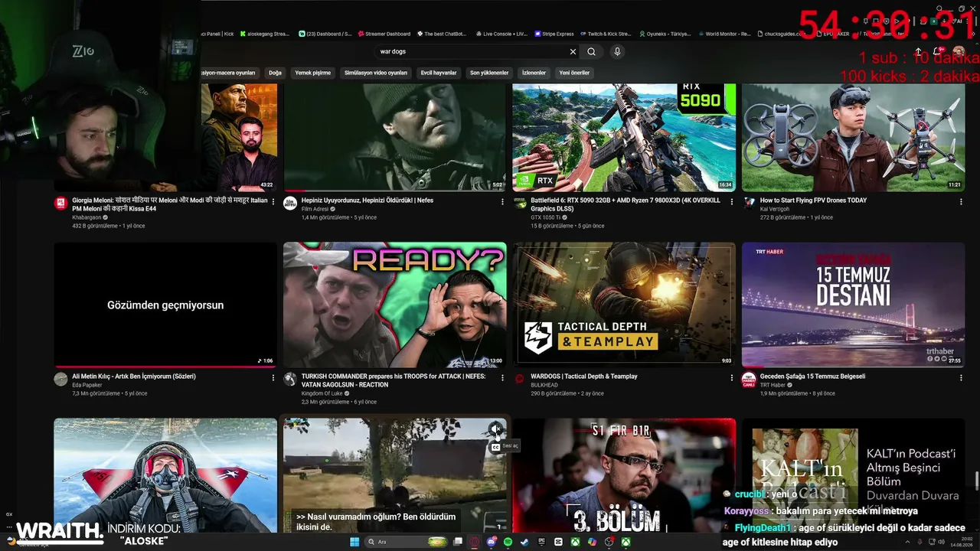
Task: Clear the 'war dogs' search text
Action: pyautogui.click(x=573, y=52)
